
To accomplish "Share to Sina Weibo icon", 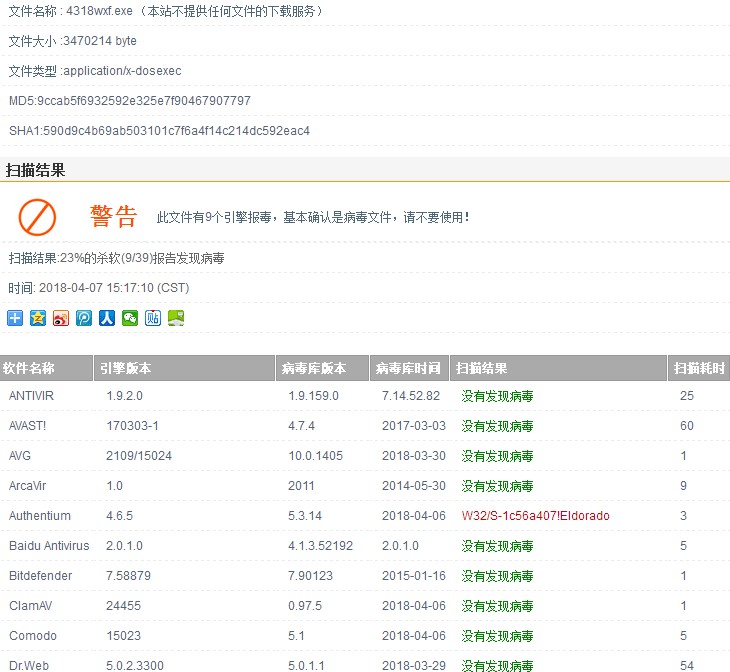I will click(61, 318).
